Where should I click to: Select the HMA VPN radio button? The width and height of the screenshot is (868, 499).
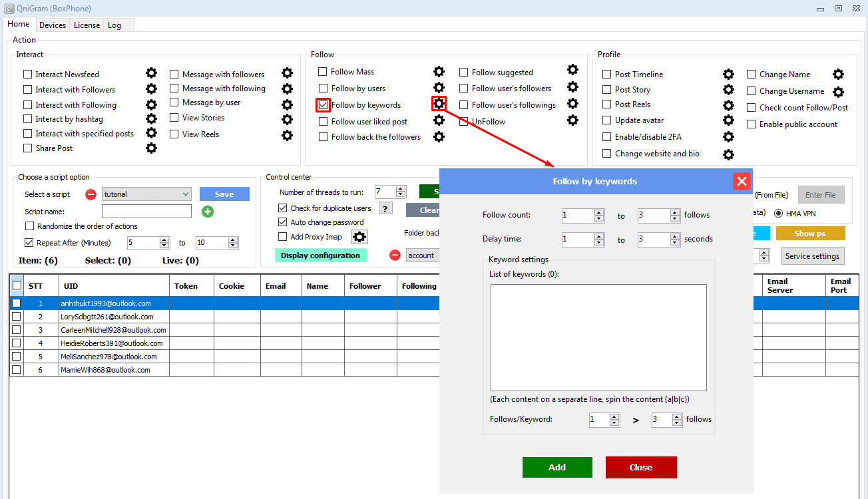[778, 214]
